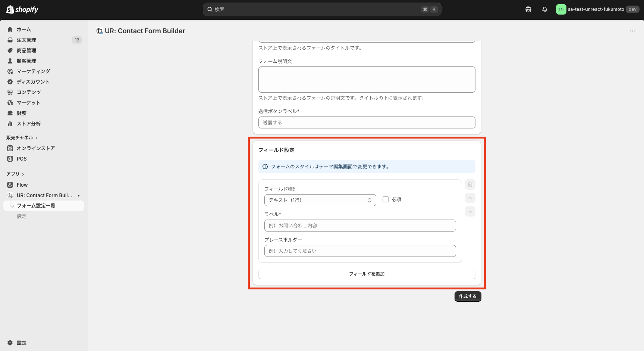Delete the field with trash icon
Viewport: 644px width, 351px height.
(x=470, y=184)
